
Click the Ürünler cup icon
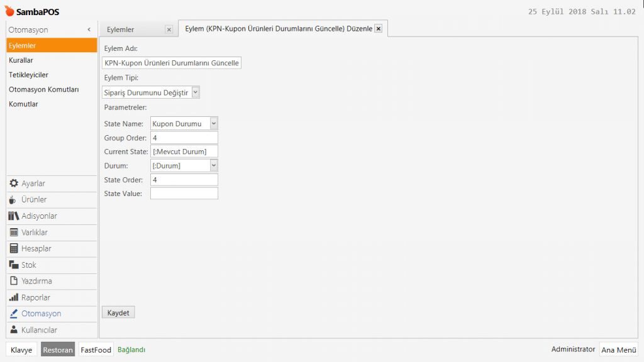(14, 200)
